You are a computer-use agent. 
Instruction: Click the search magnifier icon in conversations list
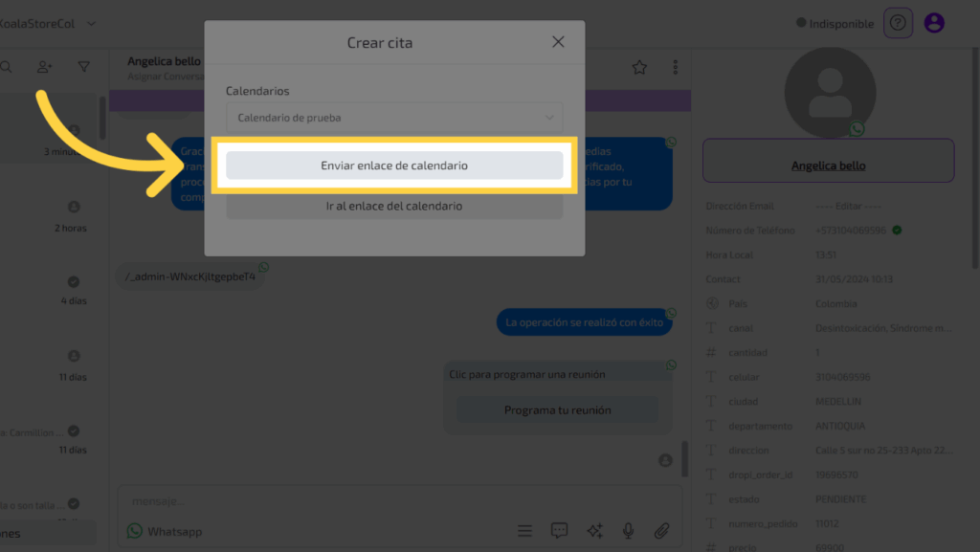pos(6,67)
